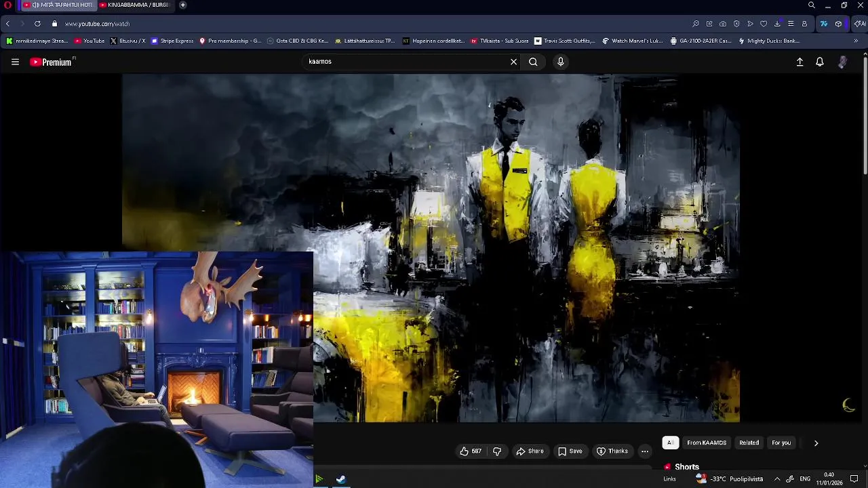Expand hidden system tray icons
The image size is (868, 488).
tap(777, 479)
